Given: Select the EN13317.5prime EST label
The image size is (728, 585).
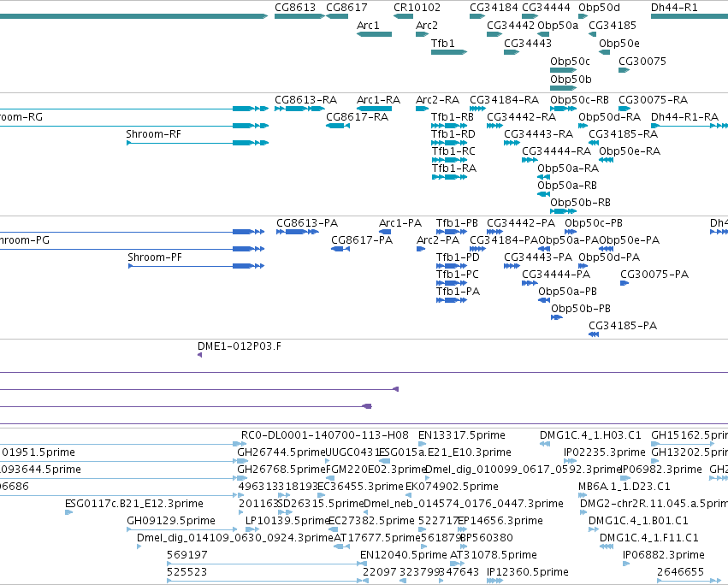Looking at the screenshot, I should 462,436.
